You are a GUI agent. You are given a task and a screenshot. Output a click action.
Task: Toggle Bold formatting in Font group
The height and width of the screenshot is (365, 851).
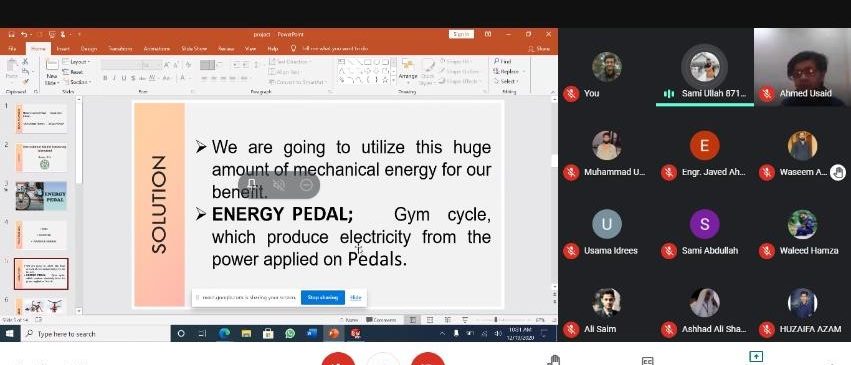[105, 78]
